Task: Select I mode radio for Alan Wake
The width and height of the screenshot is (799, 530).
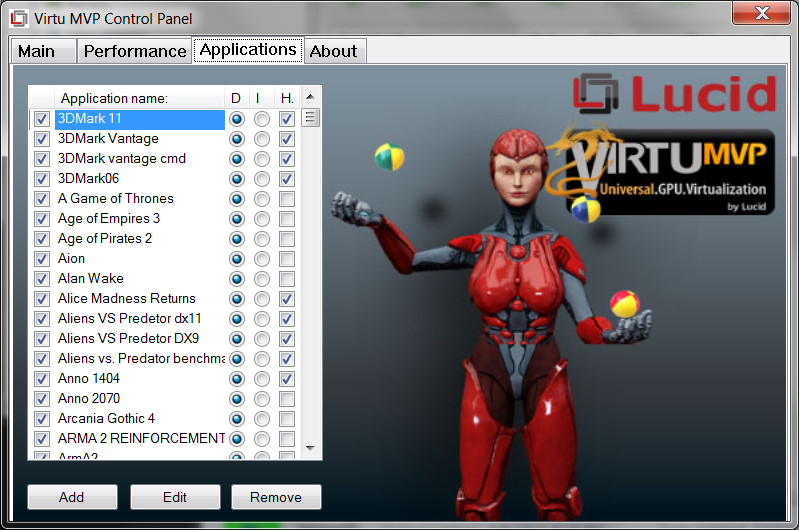Action: [x=262, y=279]
